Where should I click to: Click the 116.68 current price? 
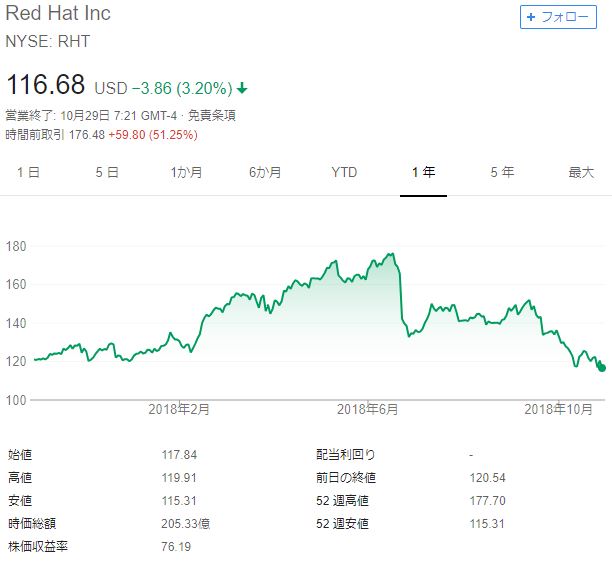click(x=46, y=84)
